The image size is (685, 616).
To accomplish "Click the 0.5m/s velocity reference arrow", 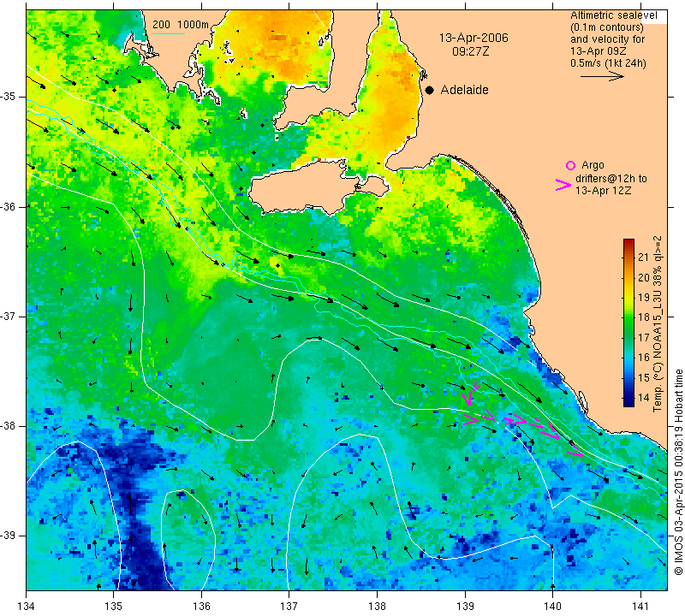I will (x=602, y=76).
